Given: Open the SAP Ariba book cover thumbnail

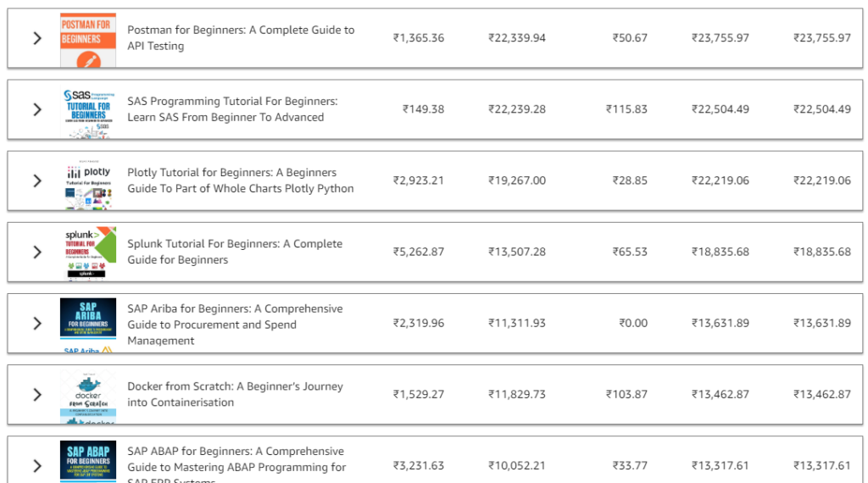Looking at the screenshot, I should (x=88, y=324).
